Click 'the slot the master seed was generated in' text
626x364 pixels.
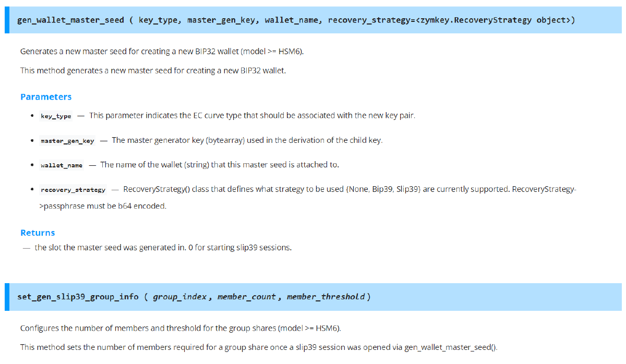(x=163, y=247)
